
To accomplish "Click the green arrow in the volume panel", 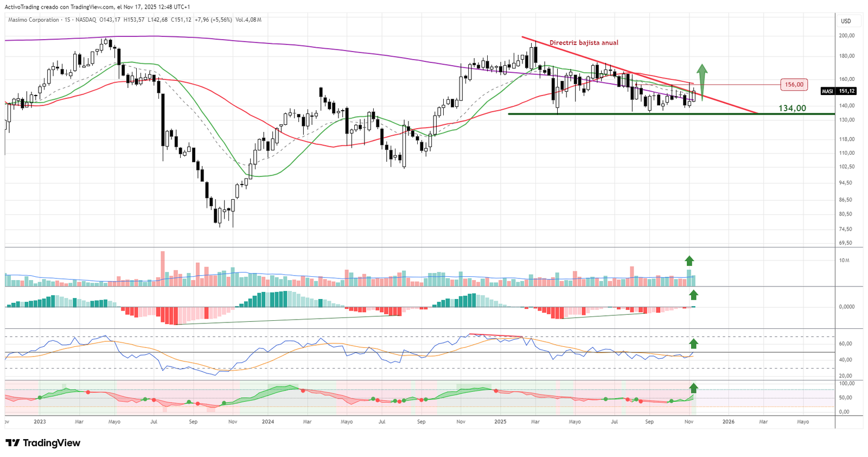I will [x=689, y=261].
